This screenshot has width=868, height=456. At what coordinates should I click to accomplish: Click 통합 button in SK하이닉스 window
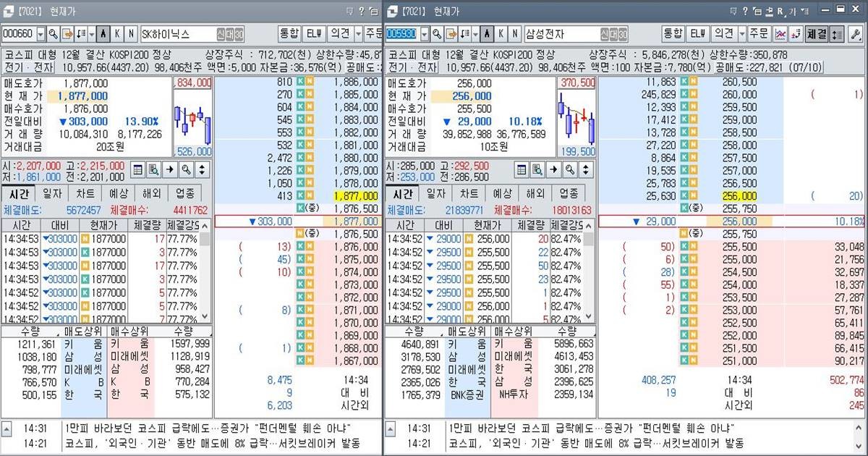[x=290, y=33]
